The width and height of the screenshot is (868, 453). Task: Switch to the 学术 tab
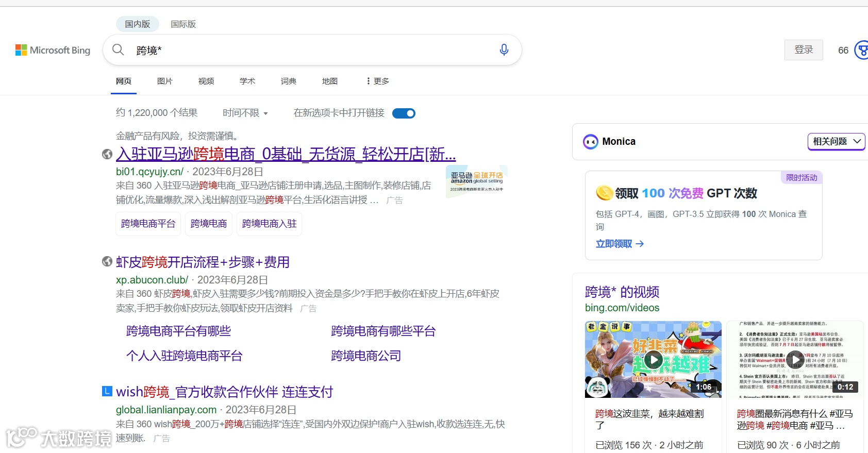[247, 81]
